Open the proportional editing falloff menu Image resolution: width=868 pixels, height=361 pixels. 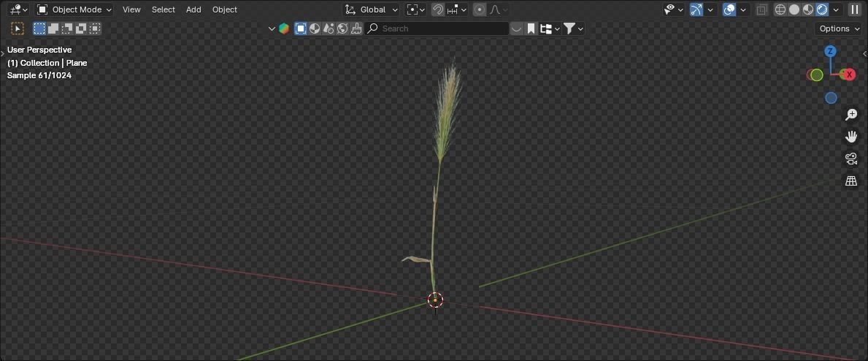click(498, 9)
